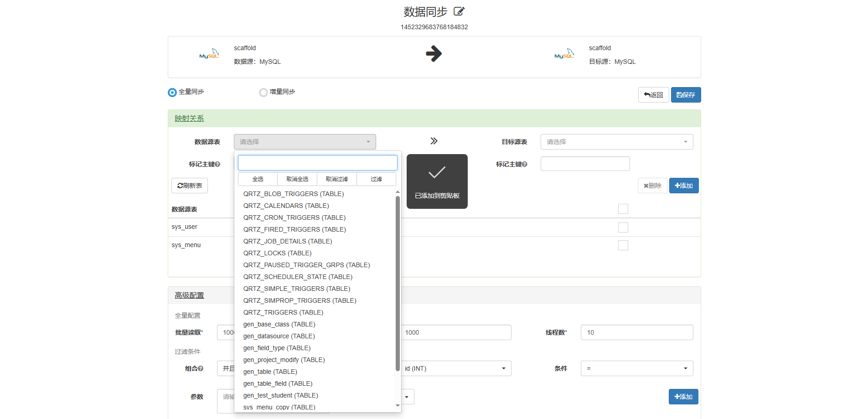Click the 删除 delete button
The height and width of the screenshot is (419, 868).
[652, 186]
